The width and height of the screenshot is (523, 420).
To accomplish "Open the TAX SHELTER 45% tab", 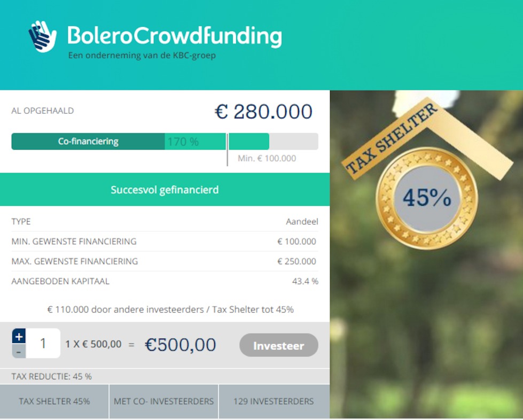I will click(54, 401).
